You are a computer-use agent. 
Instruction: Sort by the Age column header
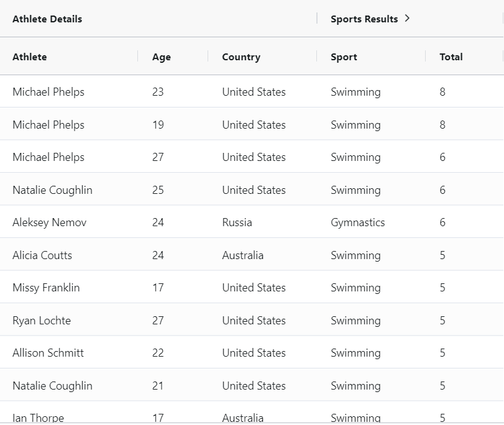[161, 57]
